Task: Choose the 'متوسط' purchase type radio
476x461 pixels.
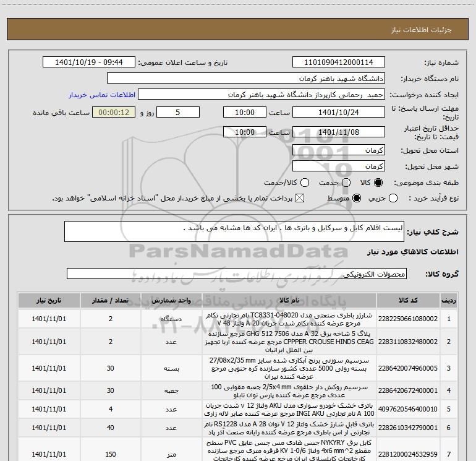Action: click(357, 199)
